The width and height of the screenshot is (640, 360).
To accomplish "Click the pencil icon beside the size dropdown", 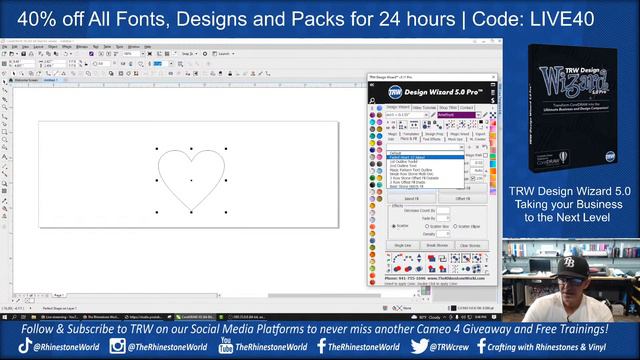I will 433,115.
